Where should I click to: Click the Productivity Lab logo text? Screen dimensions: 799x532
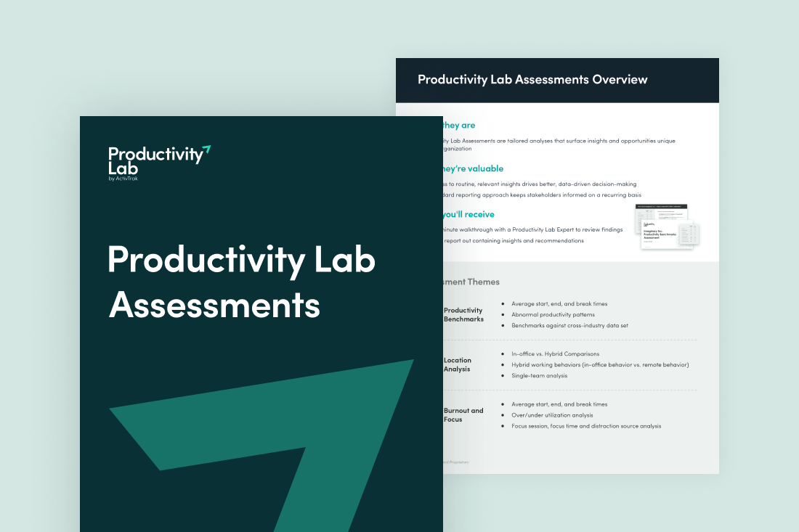(x=155, y=160)
